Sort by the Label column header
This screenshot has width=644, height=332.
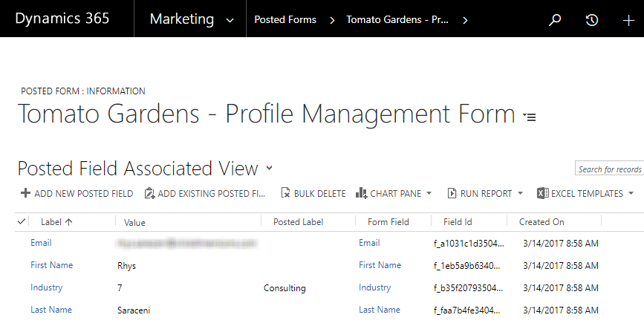[x=56, y=222]
